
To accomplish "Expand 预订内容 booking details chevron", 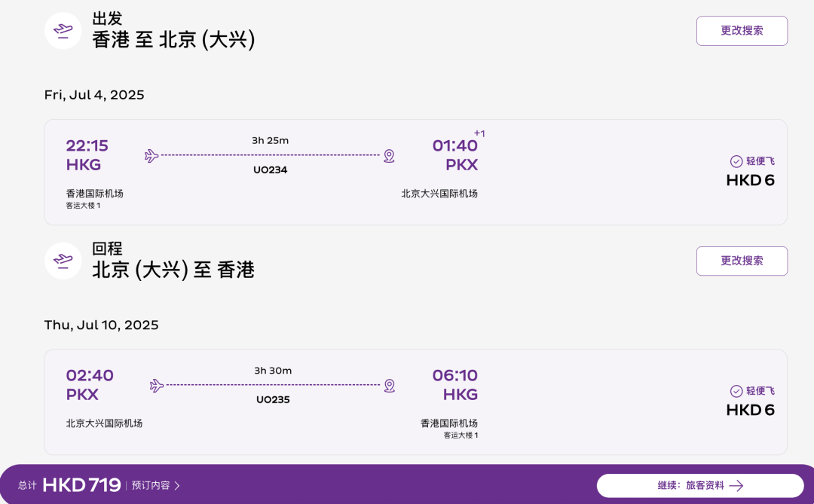I will click(x=177, y=486).
